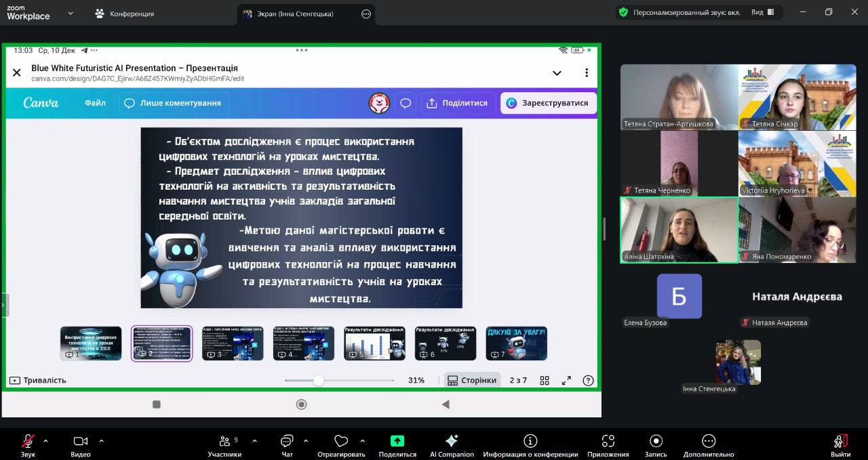
Task: Select slide 5 thumbnail with results chart
Action: click(374, 343)
